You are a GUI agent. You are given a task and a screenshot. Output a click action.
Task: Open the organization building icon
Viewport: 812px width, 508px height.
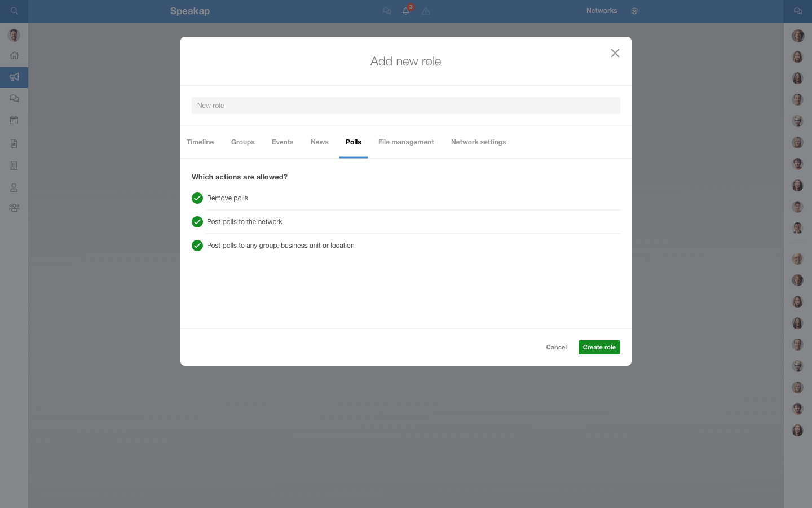[x=14, y=165]
